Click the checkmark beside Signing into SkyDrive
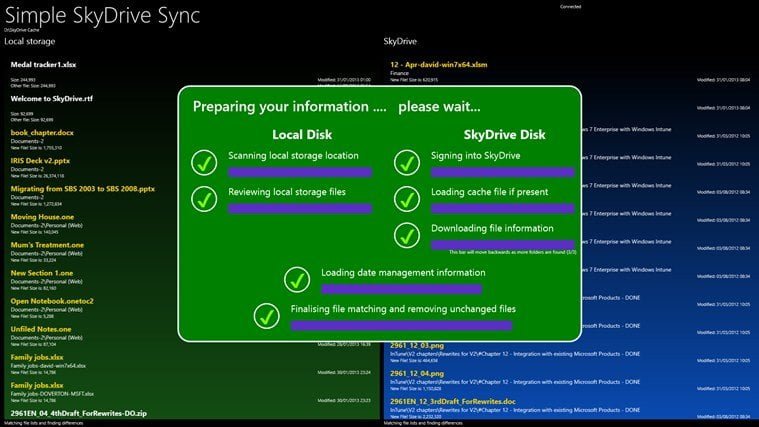Viewport: 759px width, 427px height. coord(407,163)
